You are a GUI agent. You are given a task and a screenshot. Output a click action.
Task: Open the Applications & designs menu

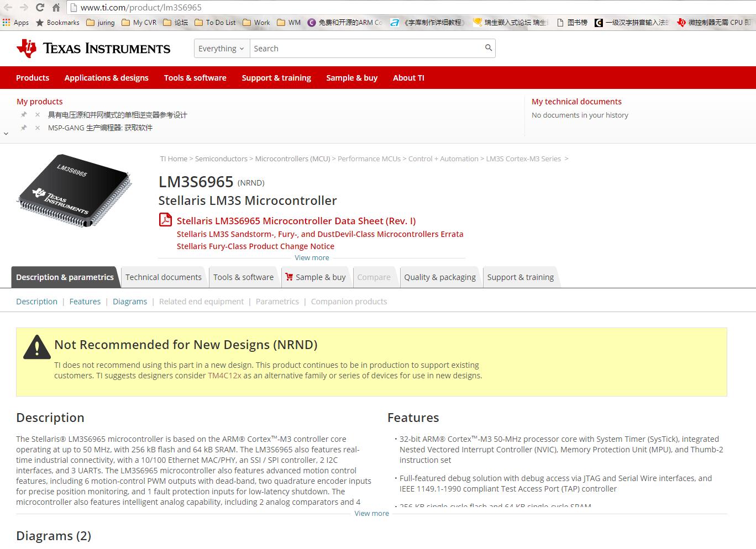point(107,78)
